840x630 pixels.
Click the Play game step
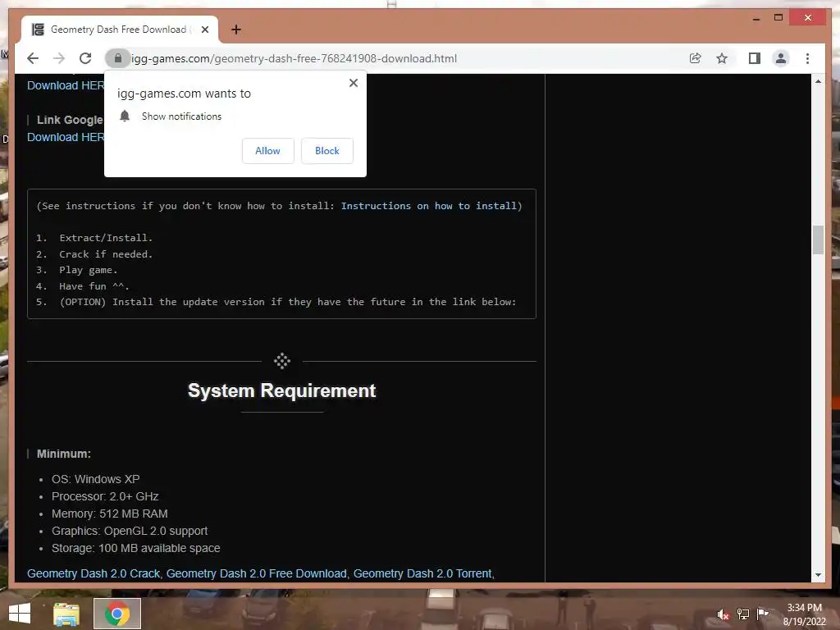[x=89, y=270]
